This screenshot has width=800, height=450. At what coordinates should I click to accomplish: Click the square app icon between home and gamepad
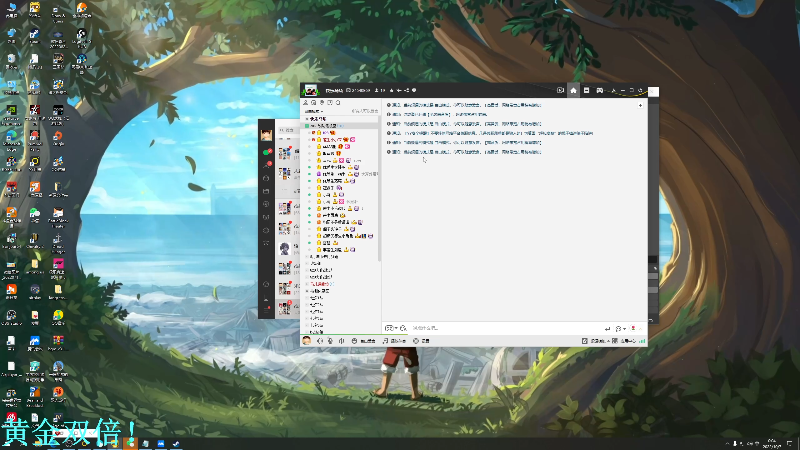click(x=587, y=90)
